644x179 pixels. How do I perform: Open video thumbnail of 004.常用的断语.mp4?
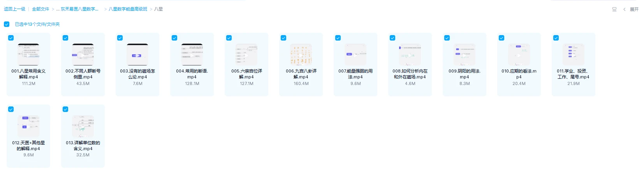pos(192,55)
